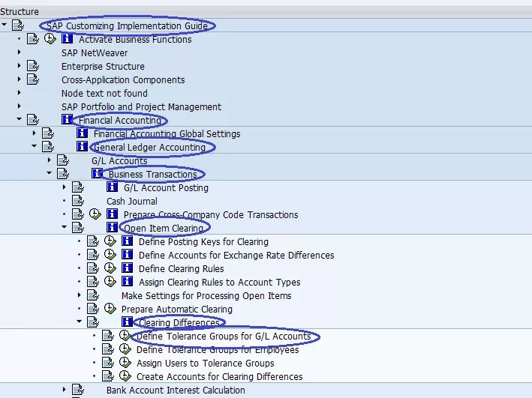Screen dimensions: 532x398
Task: Collapse the General Ledger Accounting node
Action: coord(34,146)
